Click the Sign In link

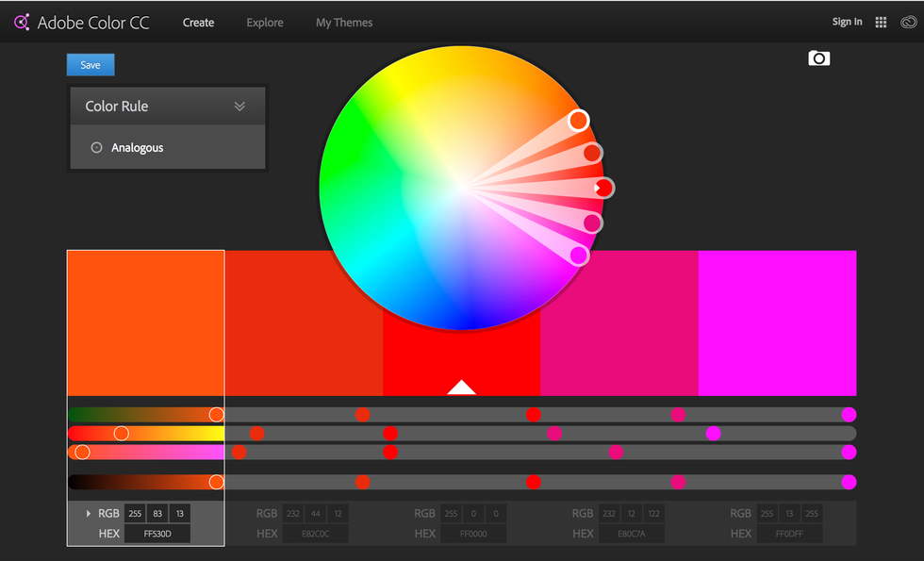847,23
